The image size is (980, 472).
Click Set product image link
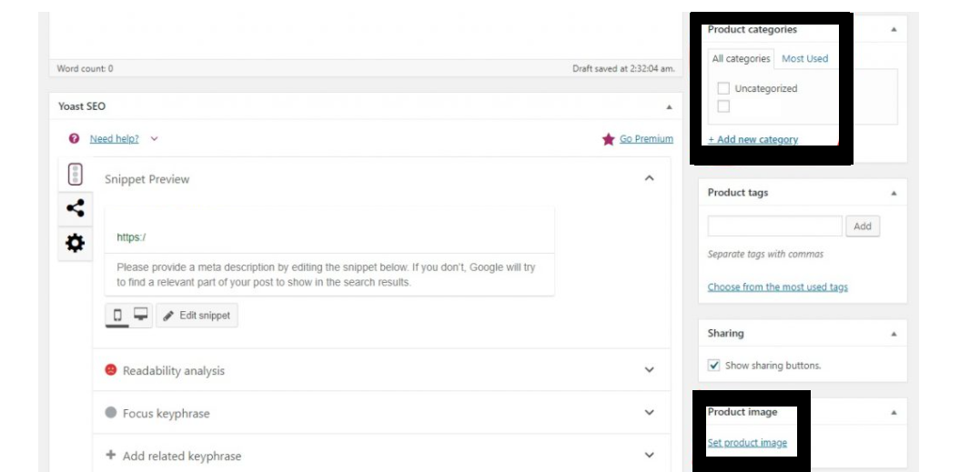747,443
